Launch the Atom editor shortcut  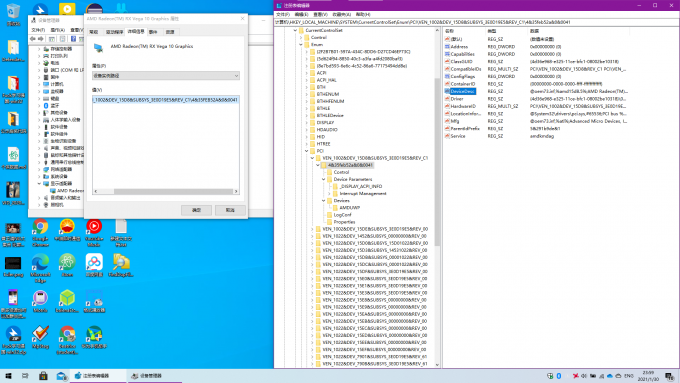pyautogui.click(x=67, y=265)
